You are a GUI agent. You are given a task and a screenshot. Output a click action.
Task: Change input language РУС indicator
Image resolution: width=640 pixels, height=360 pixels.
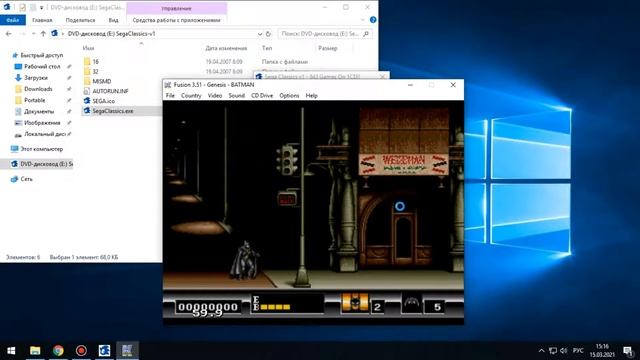[578, 351]
